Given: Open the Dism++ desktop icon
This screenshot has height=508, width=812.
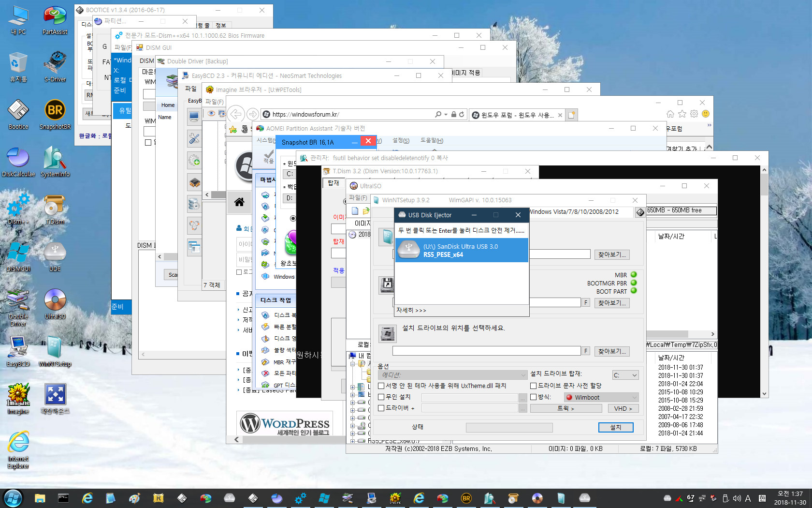Looking at the screenshot, I should point(18,209).
